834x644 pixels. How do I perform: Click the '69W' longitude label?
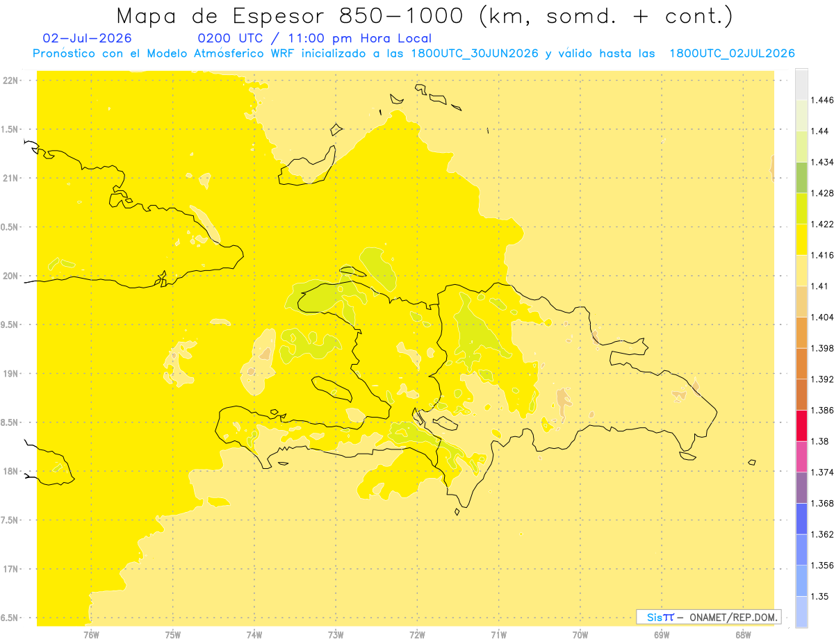[x=662, y=634]
